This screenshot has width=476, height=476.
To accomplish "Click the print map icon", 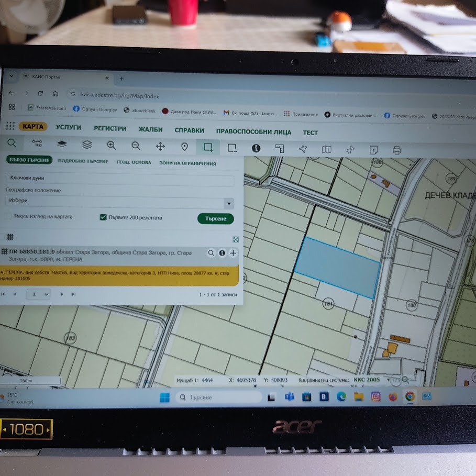I will pyautogui.click(x=397, y=150).
